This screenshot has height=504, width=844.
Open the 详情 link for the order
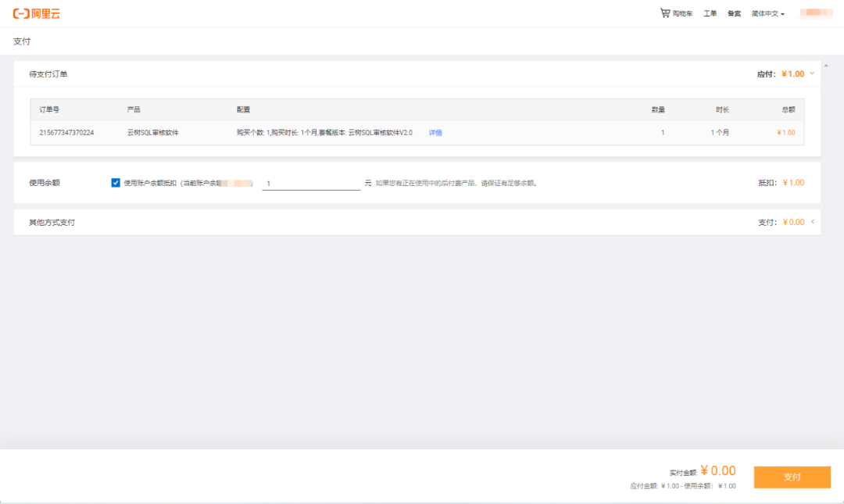[435, 133]
